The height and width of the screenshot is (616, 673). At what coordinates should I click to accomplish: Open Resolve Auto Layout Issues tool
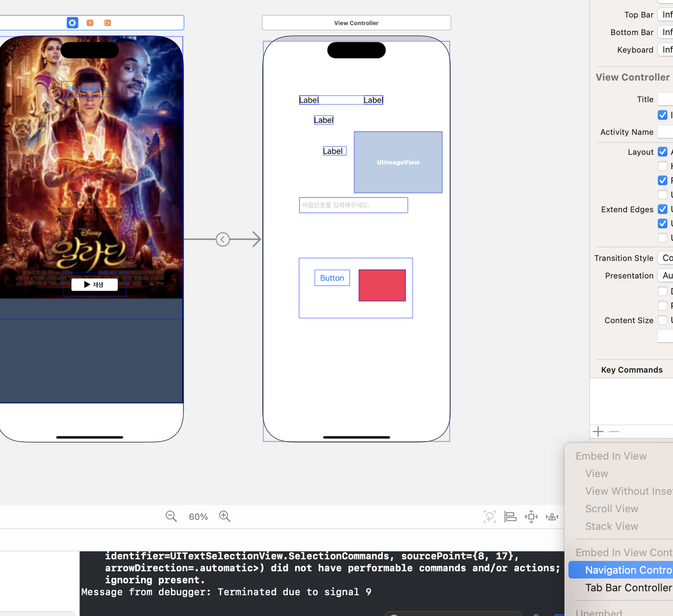click(552, 517)
